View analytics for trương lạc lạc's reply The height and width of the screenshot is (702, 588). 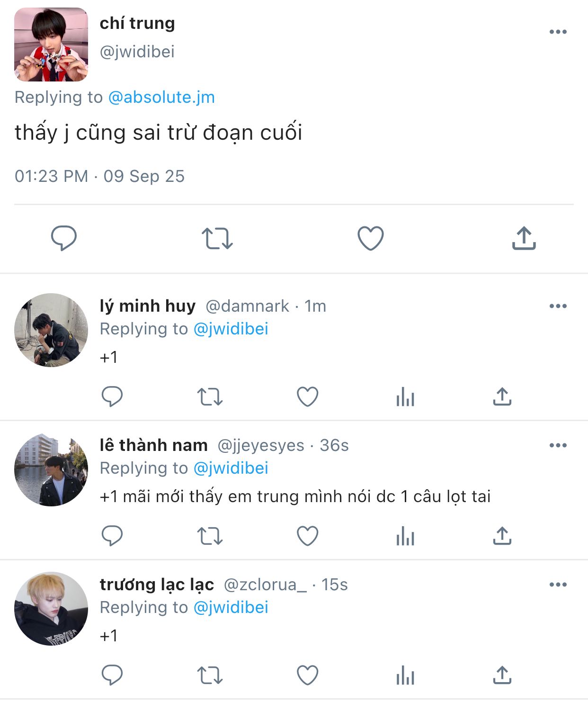(x=405, y=675)
